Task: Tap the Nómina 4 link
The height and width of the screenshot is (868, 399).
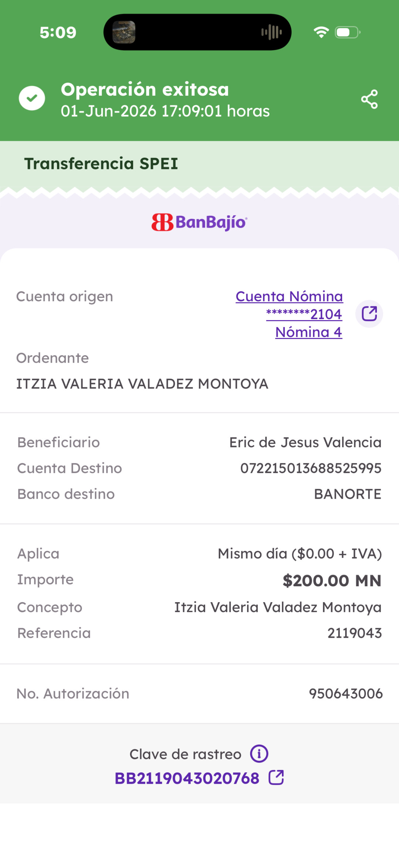Action: pos(308,332)
